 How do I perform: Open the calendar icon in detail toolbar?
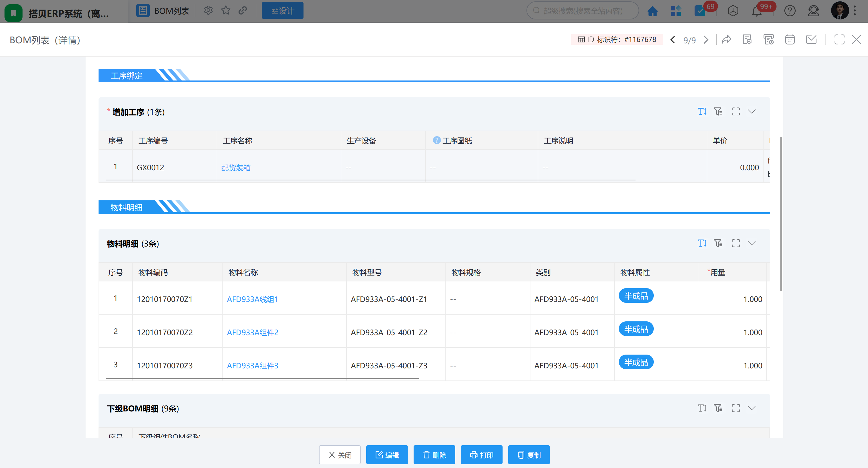[x=790, y=40]
